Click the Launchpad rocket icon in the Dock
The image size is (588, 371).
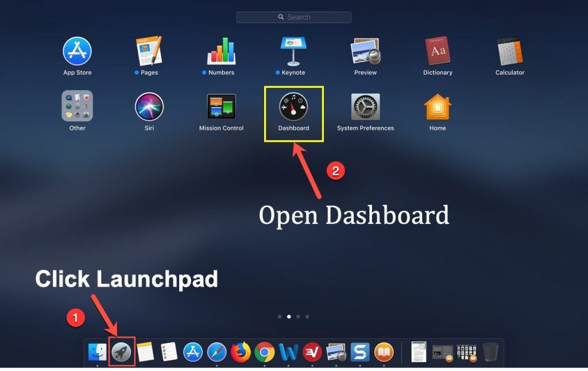point(122,352)
